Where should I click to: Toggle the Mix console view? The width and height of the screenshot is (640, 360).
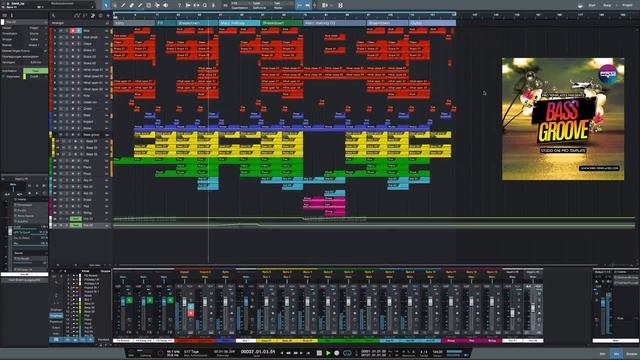point(616,354)
